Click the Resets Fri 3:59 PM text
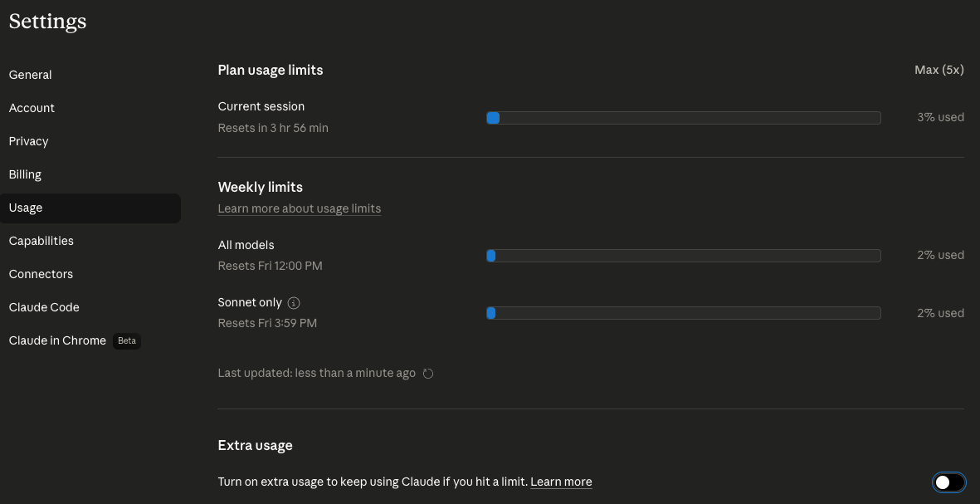Screen dimensions: 980x504 pos(267,323)
